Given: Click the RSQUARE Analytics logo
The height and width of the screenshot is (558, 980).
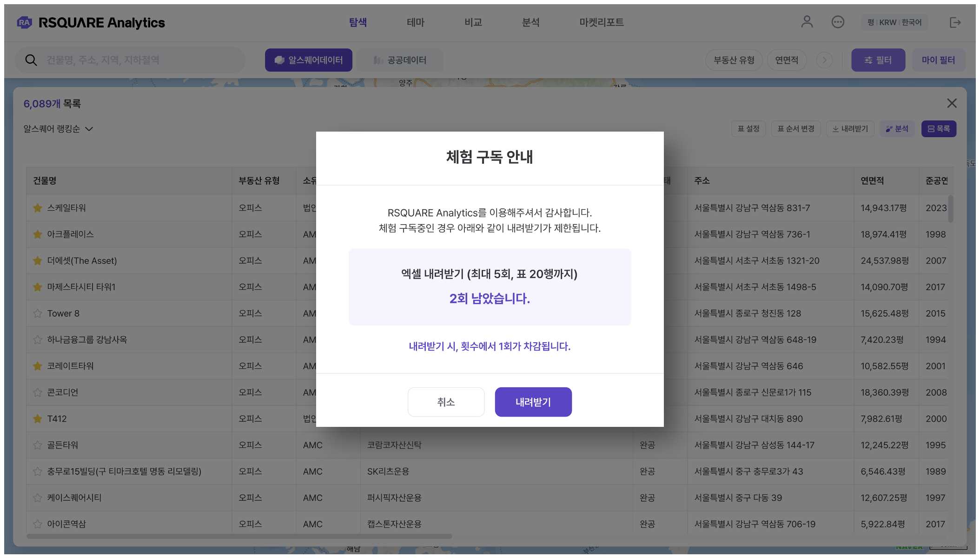Looking at the screenshot, I should tap(91, 22).
